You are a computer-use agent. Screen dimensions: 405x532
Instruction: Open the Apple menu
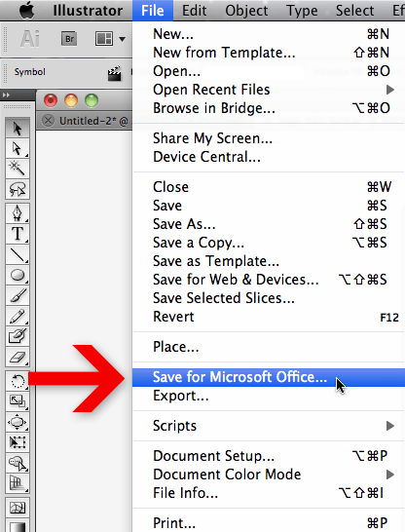coord(26,10)
